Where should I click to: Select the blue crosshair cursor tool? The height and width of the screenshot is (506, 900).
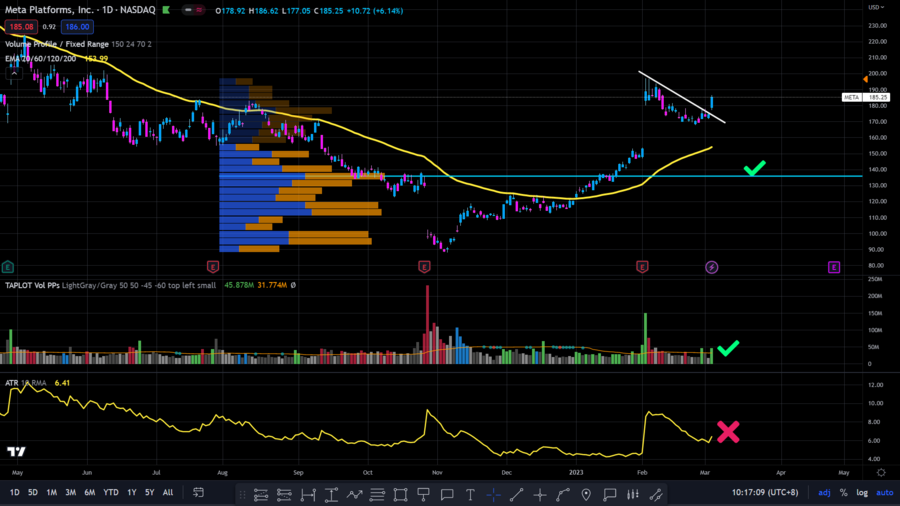coord(493,494)
